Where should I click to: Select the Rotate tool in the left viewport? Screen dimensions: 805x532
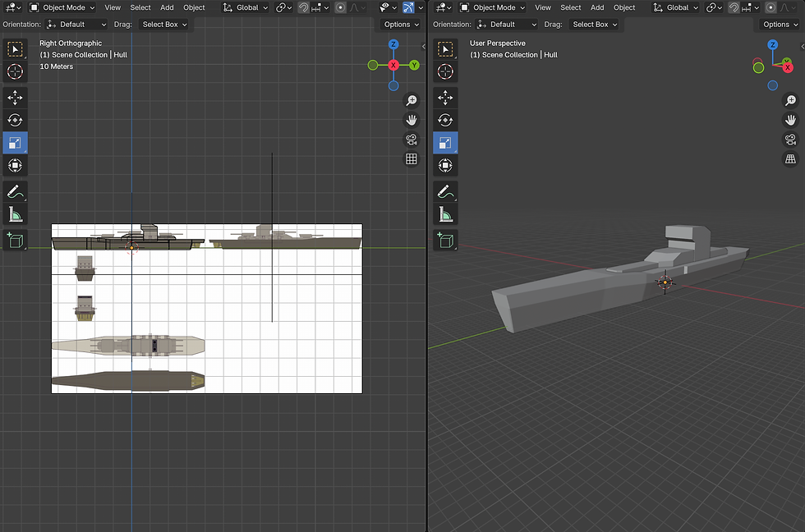[15, 120]
